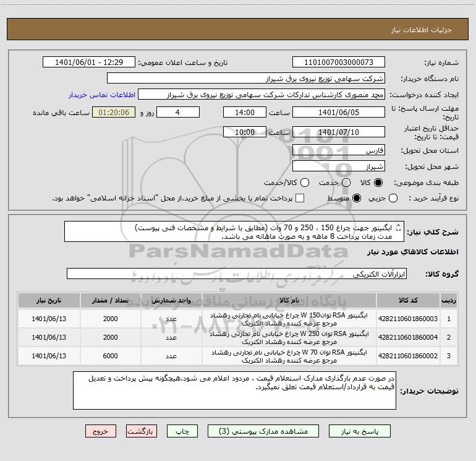The height and width of the screenshot is (461, 476).
Task: Select the متوسط purchase type radio
Action: 357,198
